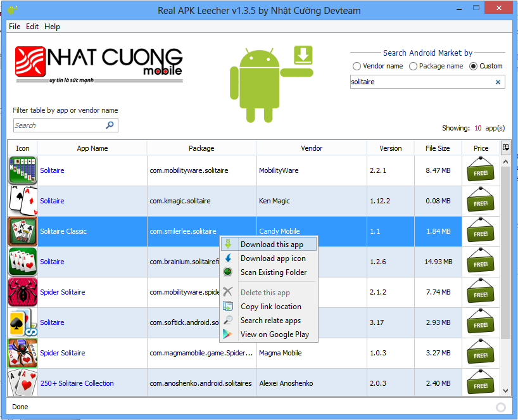The width and height of the screenshot is (518, 420).
Task: Sort table by Vendor column header
Action: click(x=312, y=148)
